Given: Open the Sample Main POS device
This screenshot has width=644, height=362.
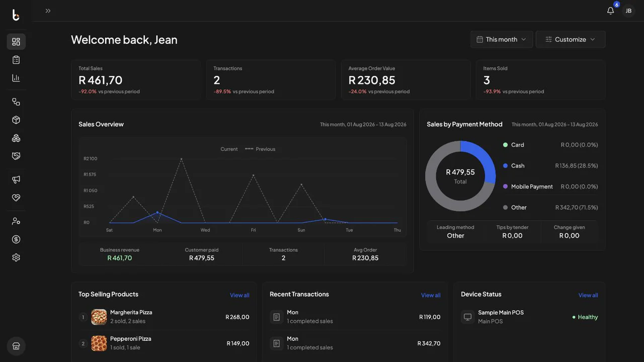Looking at the screenshot, I should coord(529,317).
